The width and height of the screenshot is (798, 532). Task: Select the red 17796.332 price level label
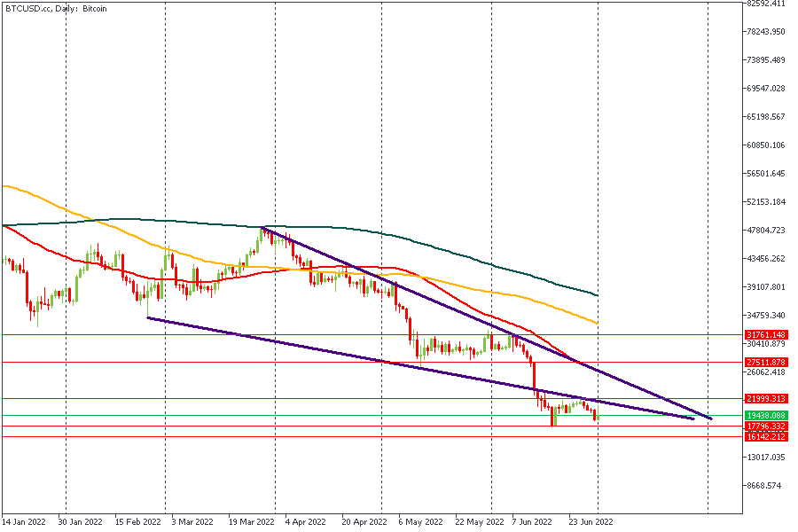click(x=766, y=426)
